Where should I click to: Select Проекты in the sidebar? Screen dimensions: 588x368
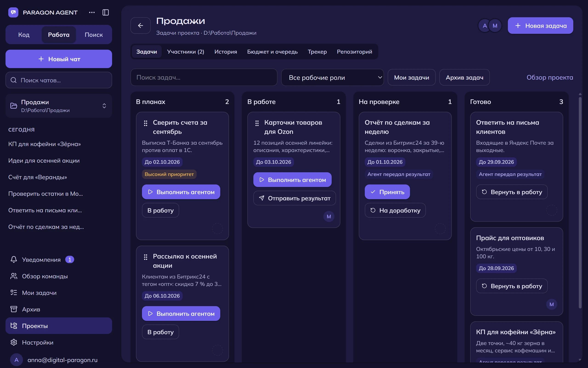tap(59, 326)
